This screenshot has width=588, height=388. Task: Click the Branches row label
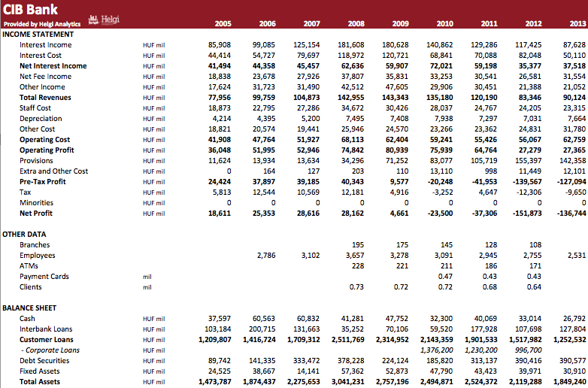tap(35, 245)
